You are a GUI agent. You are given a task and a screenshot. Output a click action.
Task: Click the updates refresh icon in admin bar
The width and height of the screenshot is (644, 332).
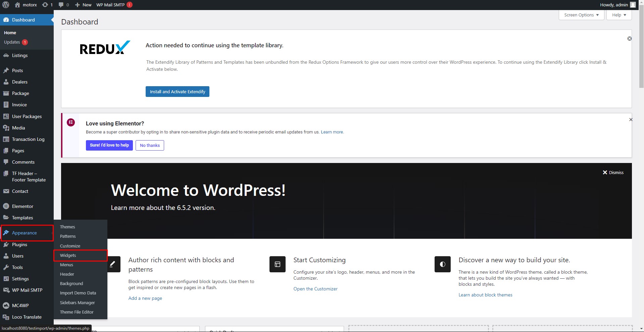(x=45, y=5)
